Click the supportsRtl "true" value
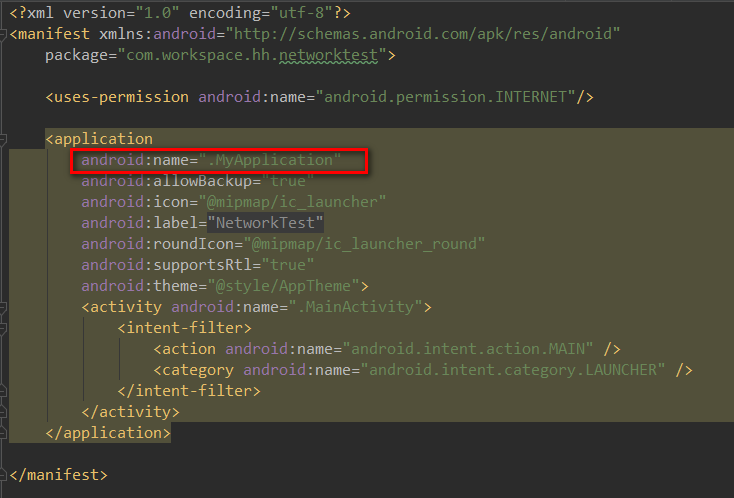This screenshot has height=498, width=734. [x=288, y=265]
